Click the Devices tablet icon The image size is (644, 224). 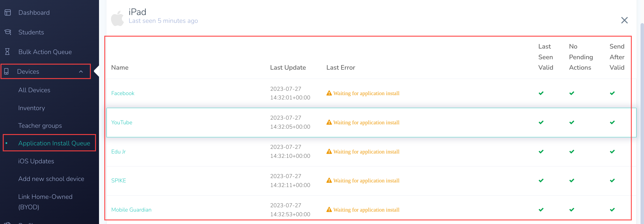click(x=7, y=71)
